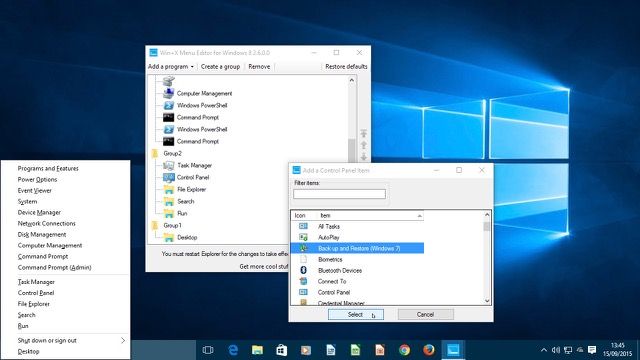The image size is (640, 360).
Task: Select Computer Management icon in the editor tree
Action: point(169,93)
